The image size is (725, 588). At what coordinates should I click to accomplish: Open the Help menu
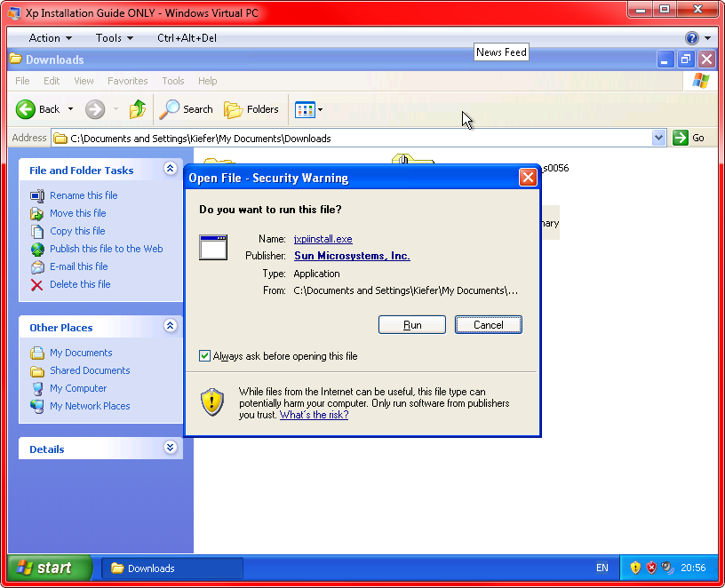tap(208, 81)
